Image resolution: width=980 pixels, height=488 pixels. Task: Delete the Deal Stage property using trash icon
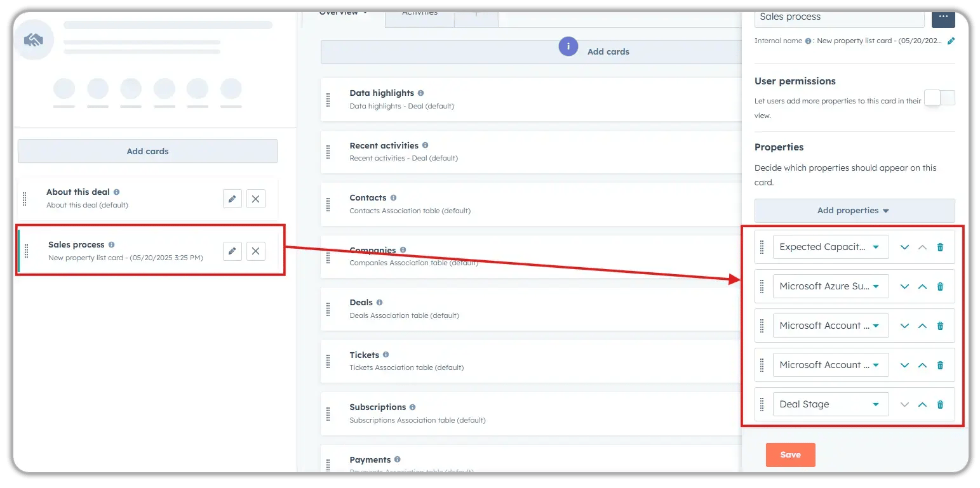[x=940, y=404]
